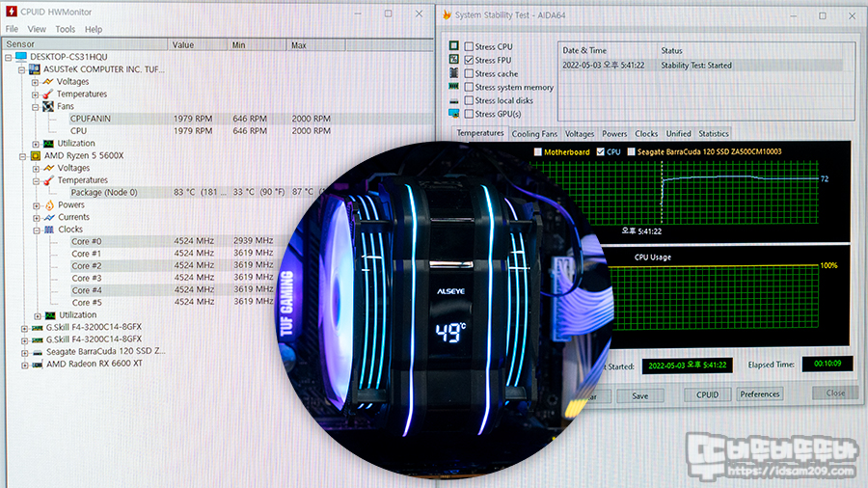Click the Stress FPU icon in AIDA64
The height and width of the screenshot is (488, 868).
[454, 59]
